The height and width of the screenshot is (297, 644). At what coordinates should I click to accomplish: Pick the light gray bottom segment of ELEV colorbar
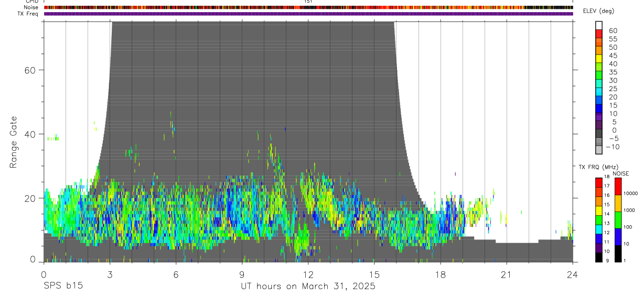tap(599, 150)
